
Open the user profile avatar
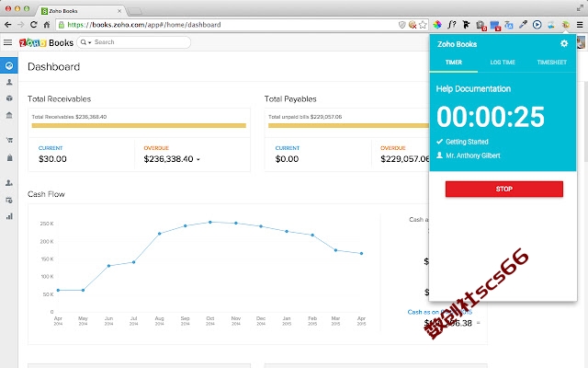(582, 42)
